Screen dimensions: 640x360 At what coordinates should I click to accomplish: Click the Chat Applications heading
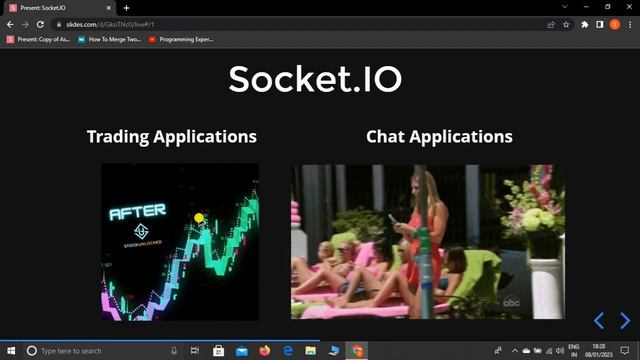(x=439, y=137)
